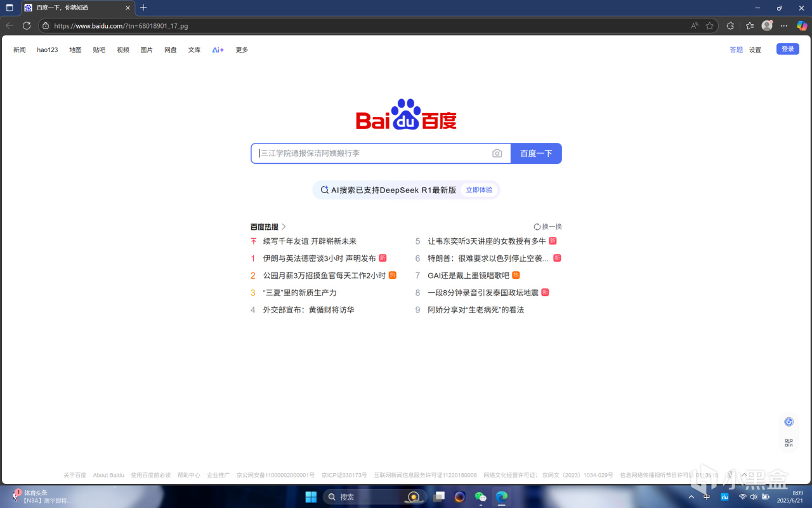
Task: Open Edge tab actions menu icon
Action: tap(10, 8)
